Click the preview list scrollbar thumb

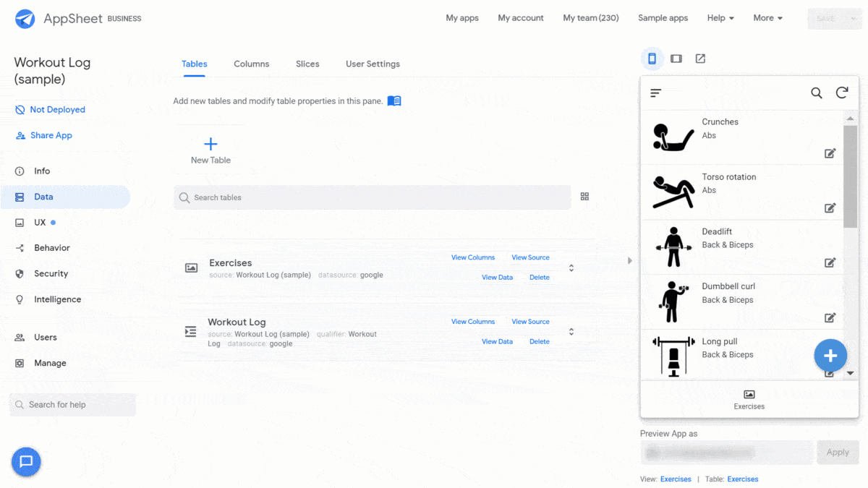[851, 176]
